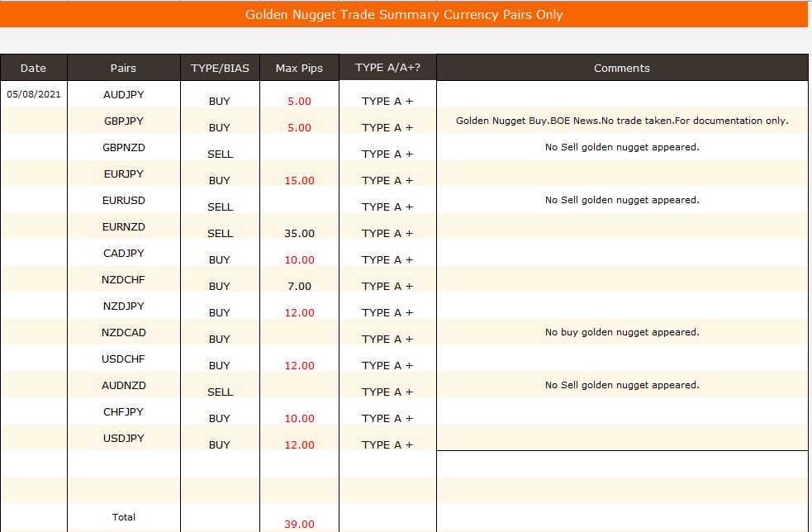The width and height of the screenshot is (812, 532).
Task: Select the BOE News comment for GBPJPY
Action: click(x=622, y=121)
